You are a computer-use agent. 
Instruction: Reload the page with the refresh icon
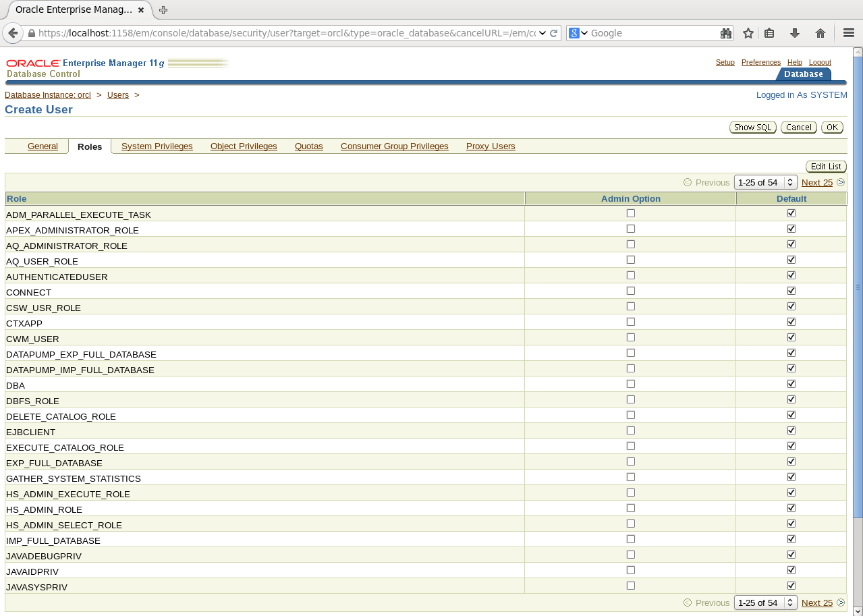pyautogui.click(x=554, y=33)
